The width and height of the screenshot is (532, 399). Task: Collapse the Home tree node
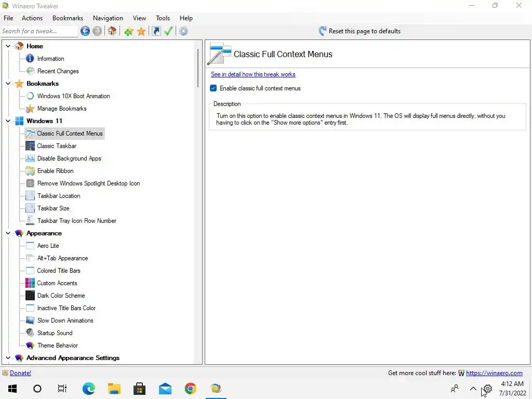pos(8,46)
